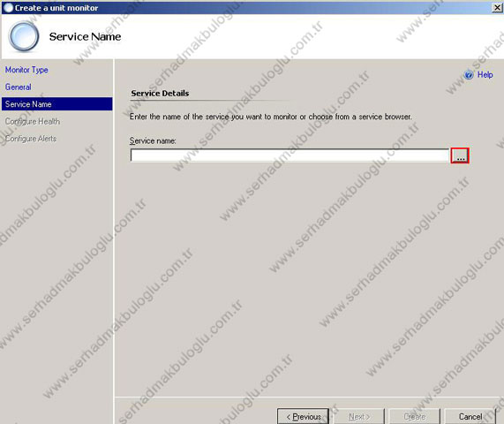
Task: Go to the Monitor Type step
Action: (x=26, y=70)
